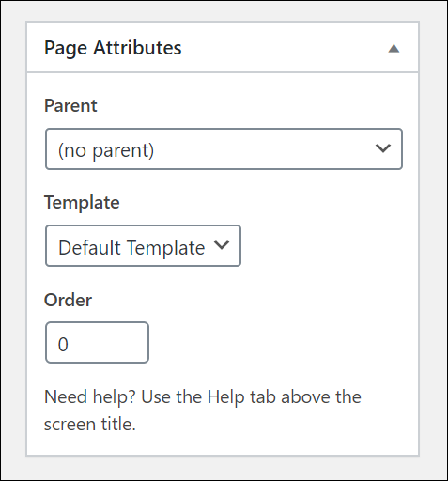Click the Order field label

point(68,300)
